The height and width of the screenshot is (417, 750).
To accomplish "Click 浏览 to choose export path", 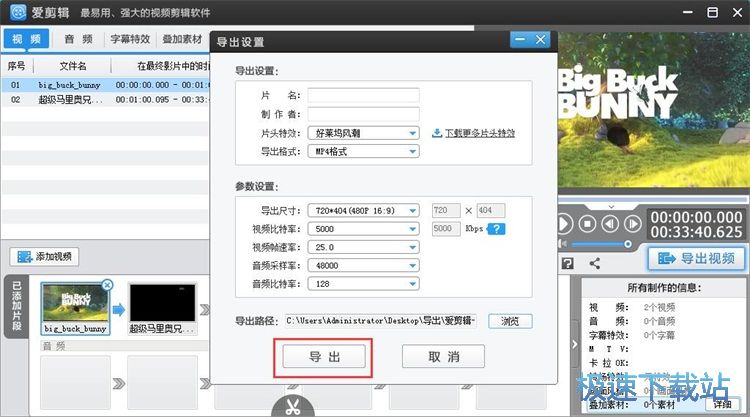I will pos(510,321).
